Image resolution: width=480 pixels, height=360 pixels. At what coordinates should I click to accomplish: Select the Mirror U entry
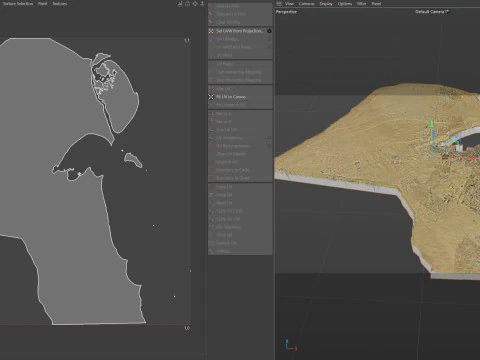point(240,114)
